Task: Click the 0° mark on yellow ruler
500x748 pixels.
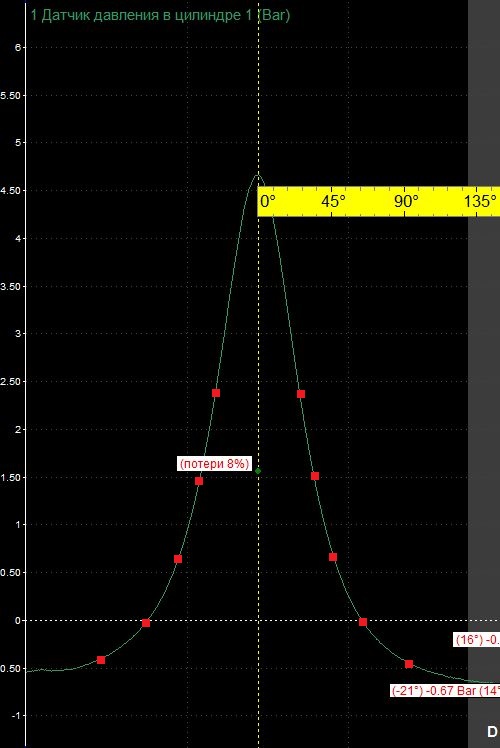Action: click(268, 201)
